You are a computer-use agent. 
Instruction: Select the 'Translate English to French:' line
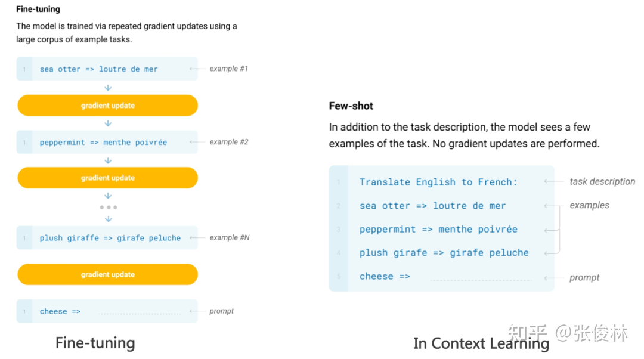pyautogui.click(x=438, y=182)
